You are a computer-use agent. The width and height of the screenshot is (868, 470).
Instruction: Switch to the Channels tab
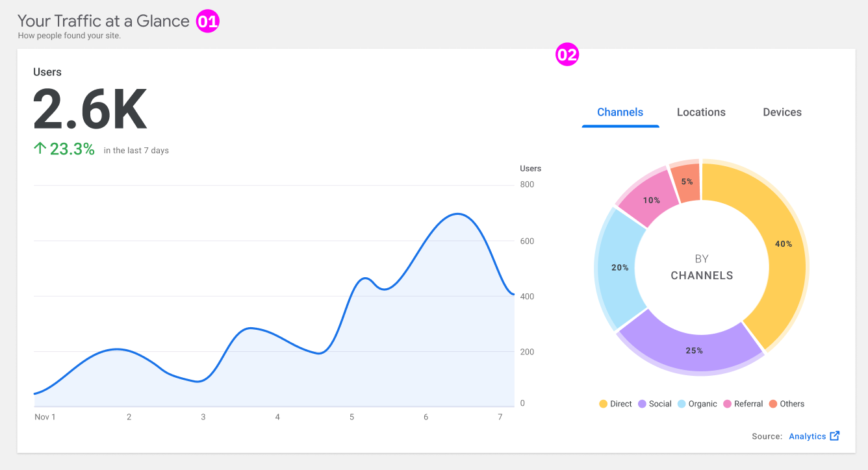(620, 112)
